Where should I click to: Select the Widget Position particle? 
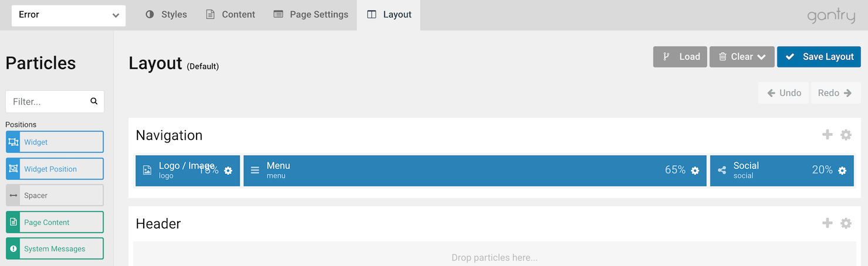[x=55, y=169]
